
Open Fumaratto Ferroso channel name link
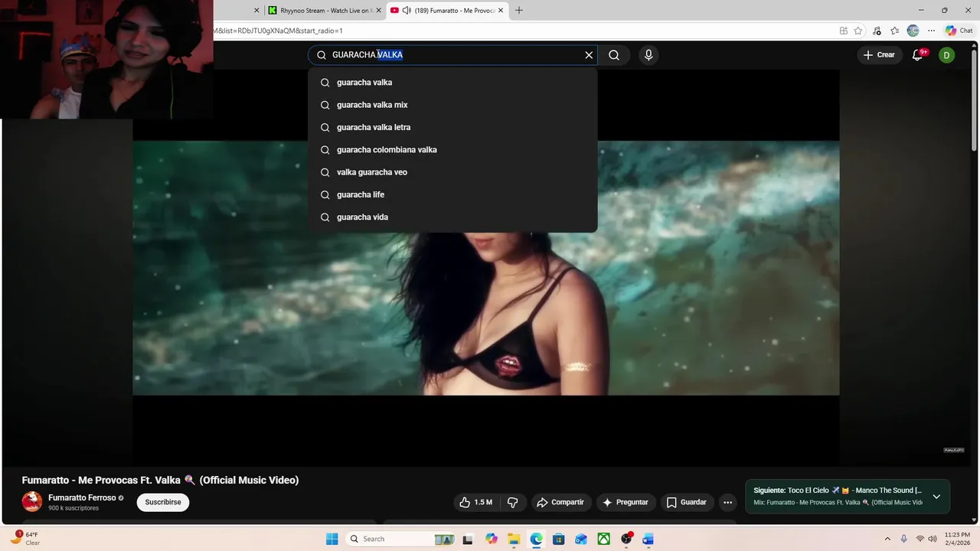(82, 498)
